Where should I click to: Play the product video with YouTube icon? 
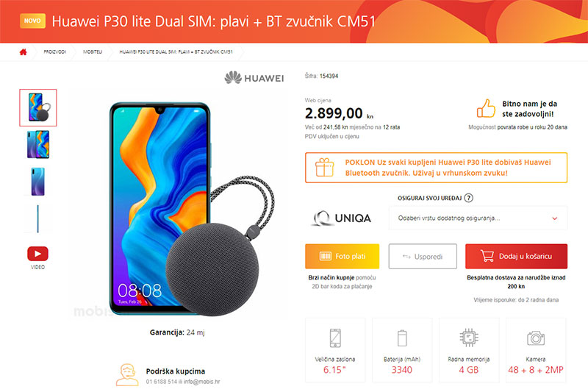tap(38, 254)
